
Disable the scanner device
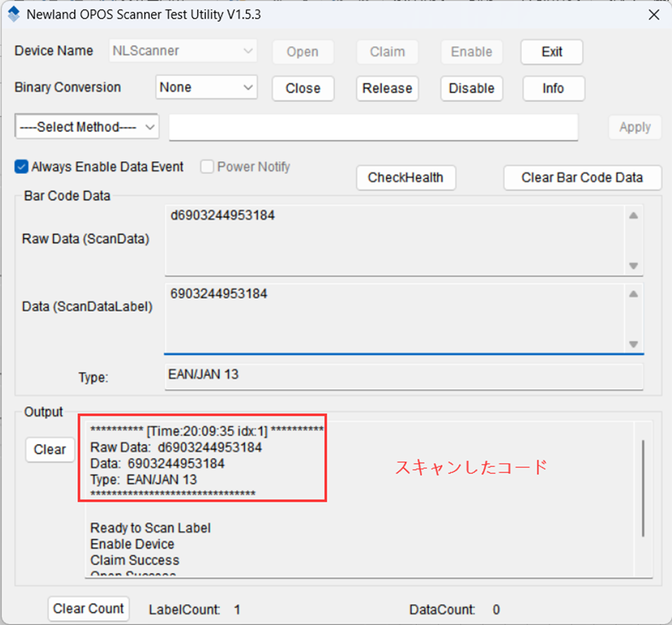coord(472,88)
